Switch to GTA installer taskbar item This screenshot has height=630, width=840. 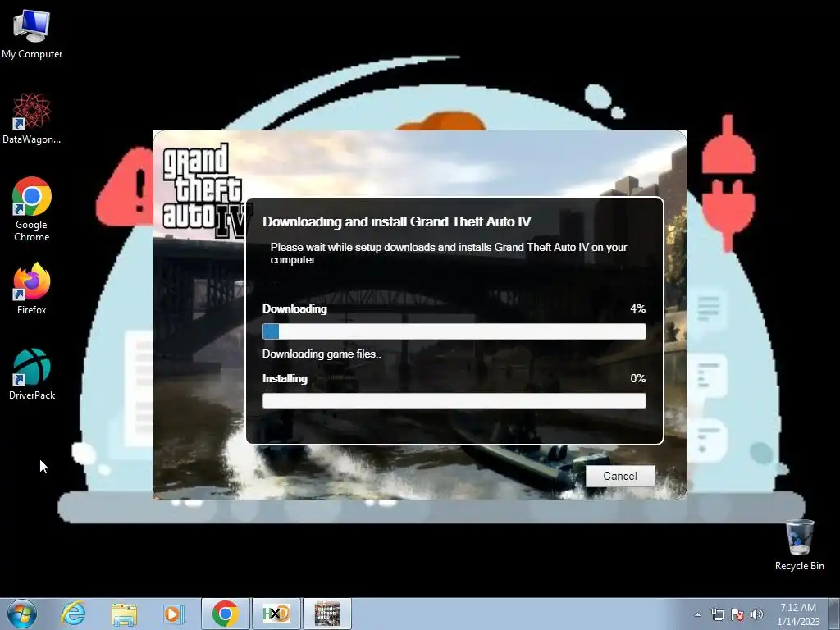pos(327,614)
